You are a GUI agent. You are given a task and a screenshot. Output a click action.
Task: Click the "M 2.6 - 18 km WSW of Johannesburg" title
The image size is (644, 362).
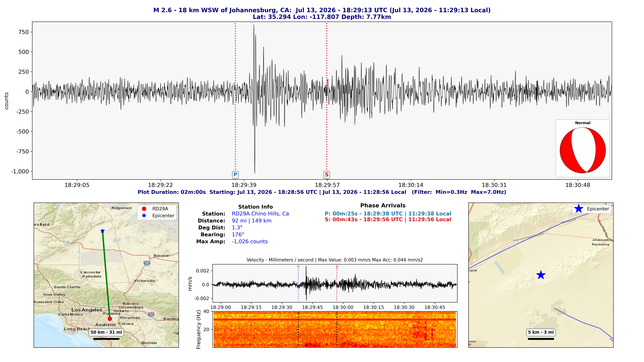point(322,10)
